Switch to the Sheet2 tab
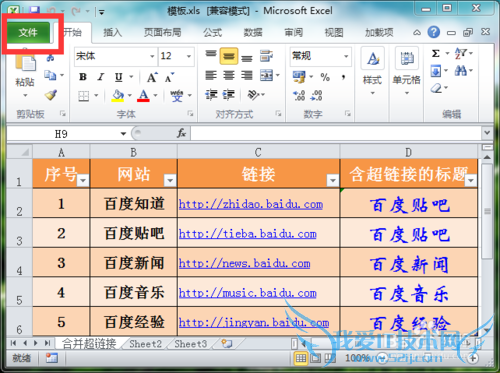Viewport: 500px width, 373px height. (145, 344)
